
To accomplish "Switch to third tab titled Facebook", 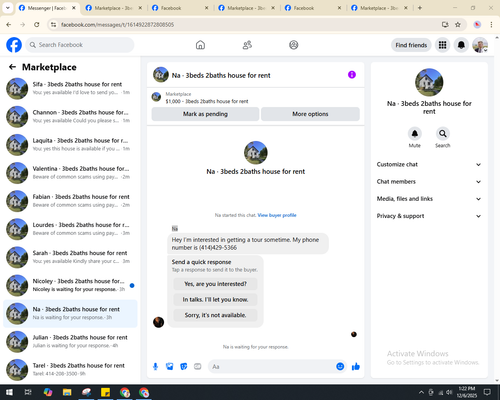I will point(180,8).
